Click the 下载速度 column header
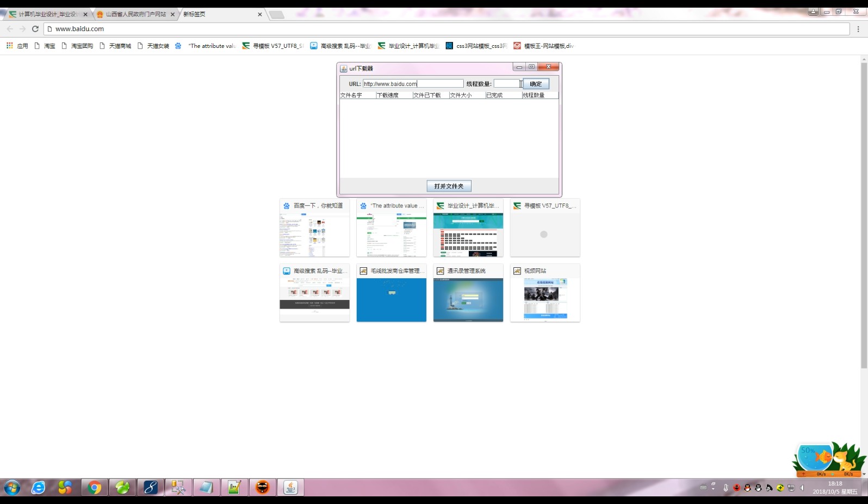The image size is (868, 504). (394, 95)
